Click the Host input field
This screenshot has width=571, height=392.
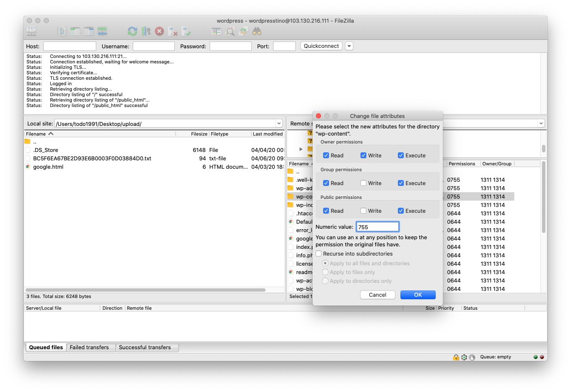70,46
